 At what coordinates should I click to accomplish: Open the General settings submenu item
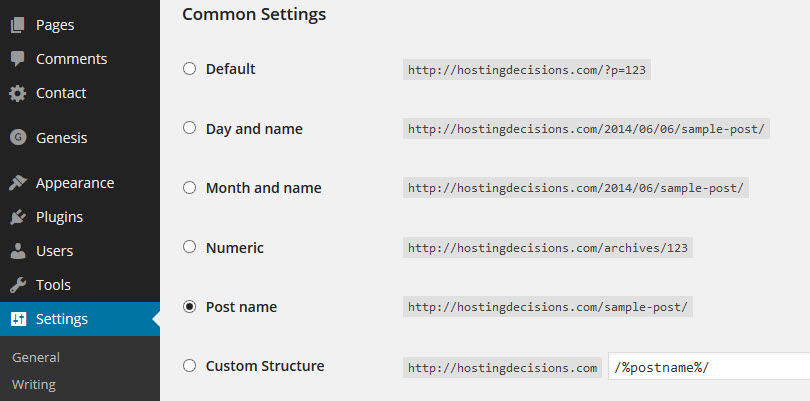tap(36, 358)
